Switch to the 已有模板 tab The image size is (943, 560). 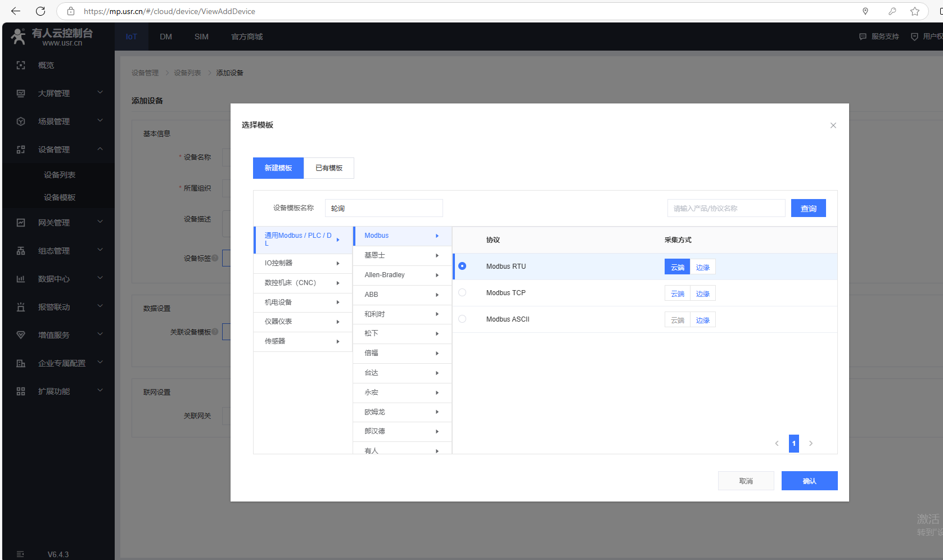(x=328, y=168)
